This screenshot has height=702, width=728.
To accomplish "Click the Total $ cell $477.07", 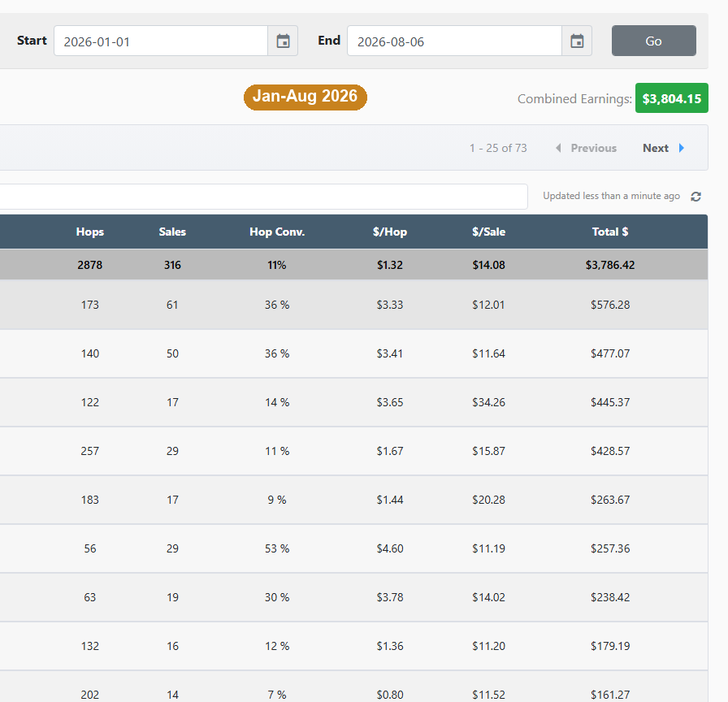I will (x=610, y=353).
